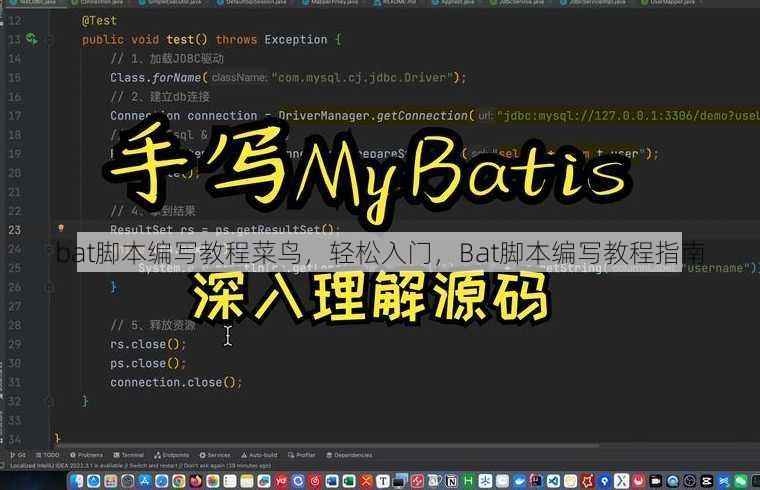Collapse the test() method at line 13
Screen dimensions: 760x490
49,40
